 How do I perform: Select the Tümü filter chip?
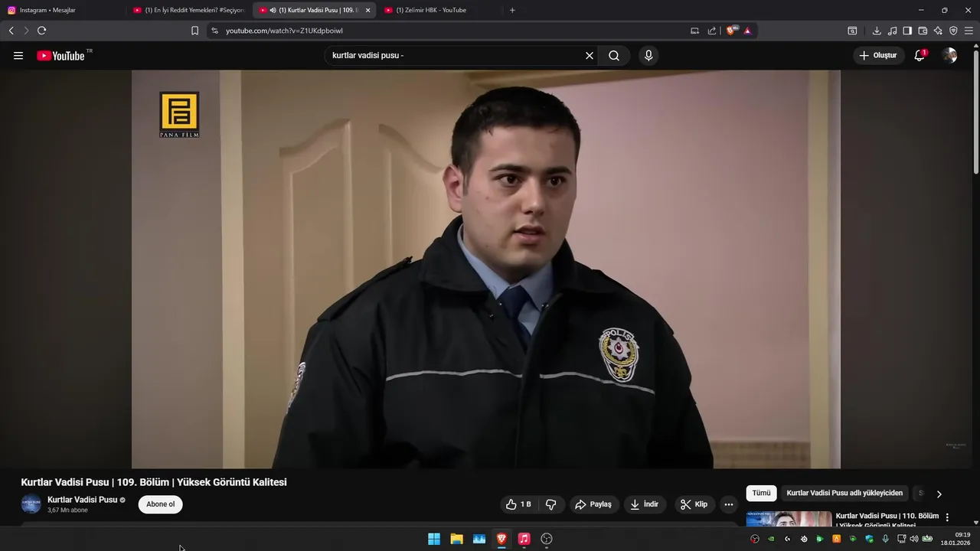(761, 494)
